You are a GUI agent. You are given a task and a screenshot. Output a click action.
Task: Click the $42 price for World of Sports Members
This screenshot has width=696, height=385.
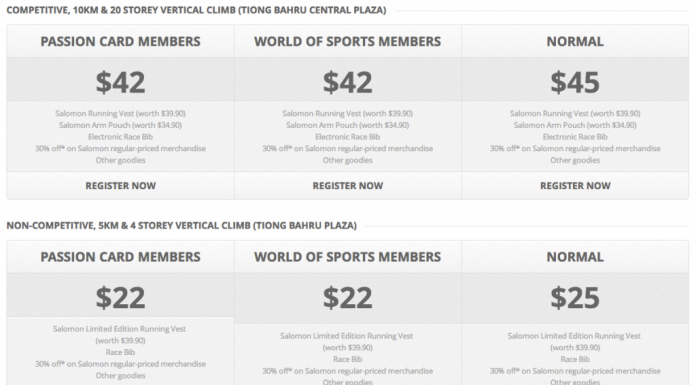click(x=348, y=82)
